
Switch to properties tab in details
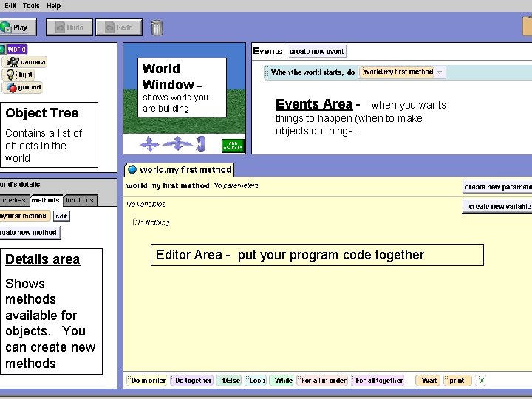[13, 200]
